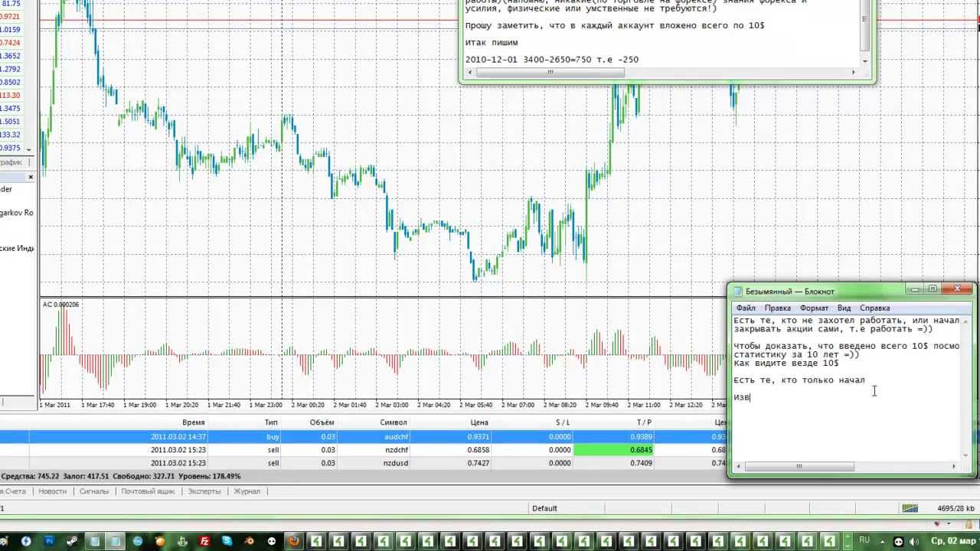Click the market watch list down arrow

click(x=29, y=149)
